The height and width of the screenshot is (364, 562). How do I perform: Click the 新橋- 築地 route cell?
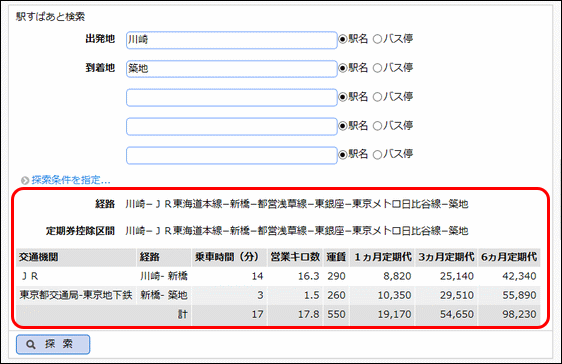point(164,295)
